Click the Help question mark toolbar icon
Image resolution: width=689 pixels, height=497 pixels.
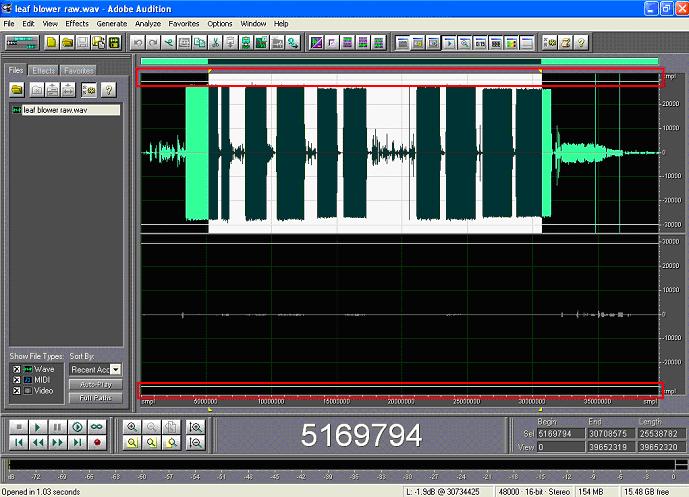tap(581, 43)
